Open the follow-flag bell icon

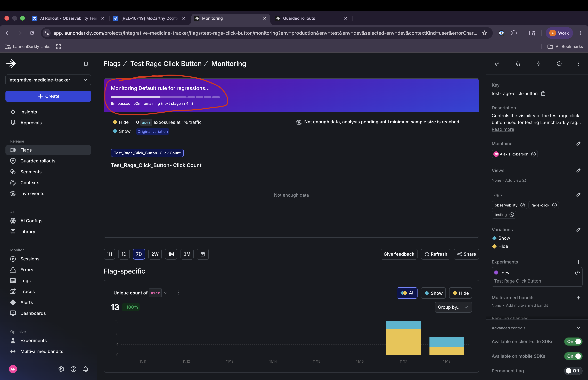click(518, 64)
